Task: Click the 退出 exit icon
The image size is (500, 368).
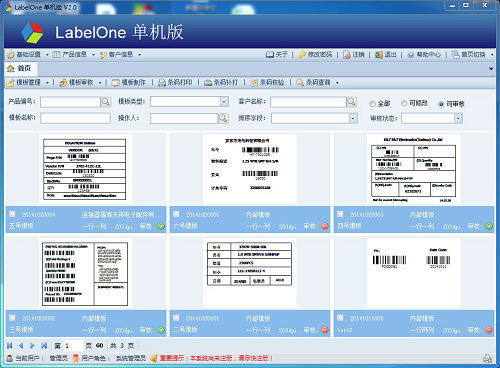Action: click(x=379, y=54)
